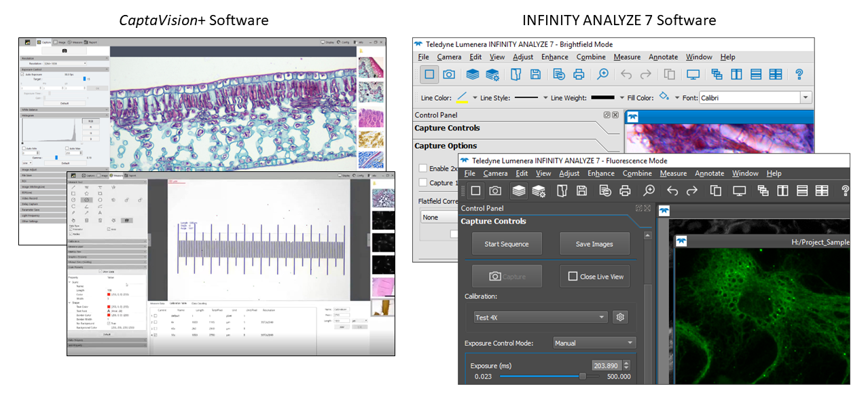
Task: Open the Enhance menu in the Brightfield window
Action: [555, 57]
